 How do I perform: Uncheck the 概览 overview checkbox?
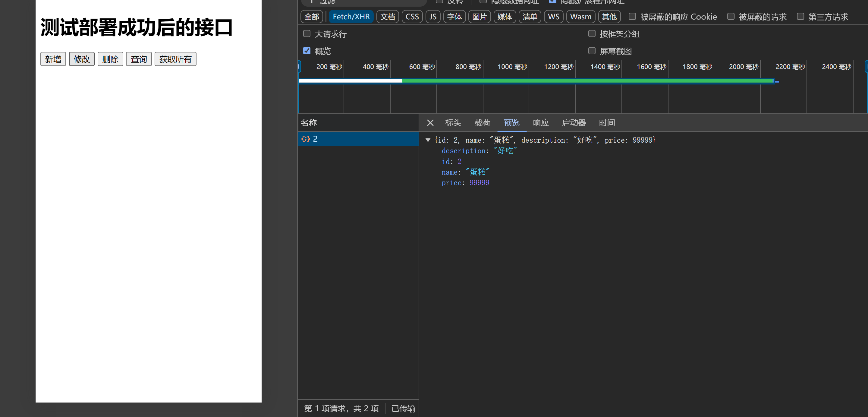(x=307, y=51)
